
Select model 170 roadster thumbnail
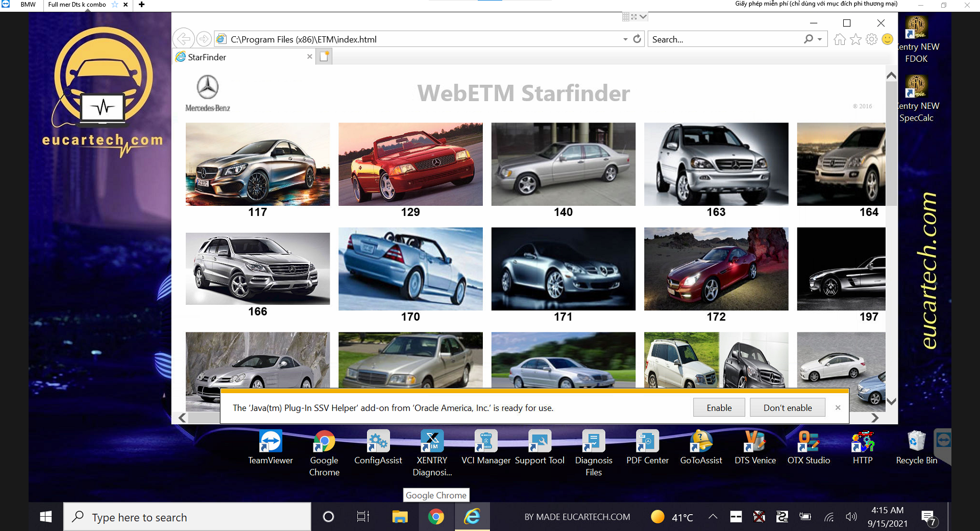pyautogui.click(x=410, y=269)
